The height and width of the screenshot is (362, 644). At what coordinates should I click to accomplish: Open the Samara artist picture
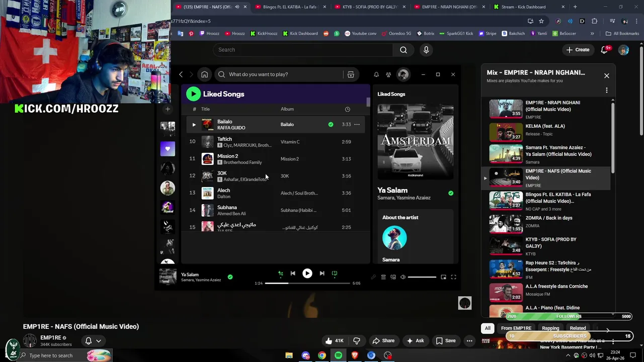point(394,237)
